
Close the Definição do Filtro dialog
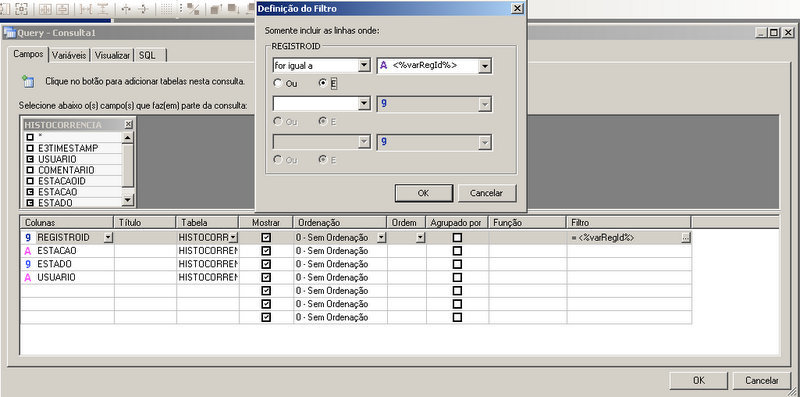(517, 9)
